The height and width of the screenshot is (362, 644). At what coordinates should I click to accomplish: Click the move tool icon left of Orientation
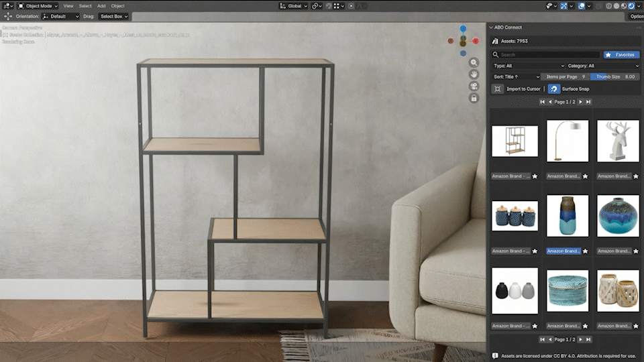[x=8, y=16]
